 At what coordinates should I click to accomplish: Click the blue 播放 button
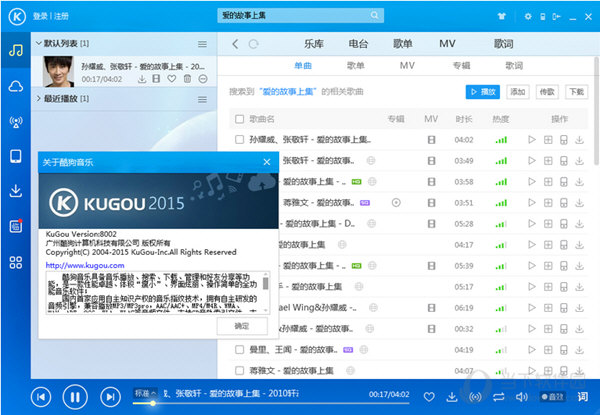coord(483,92)
